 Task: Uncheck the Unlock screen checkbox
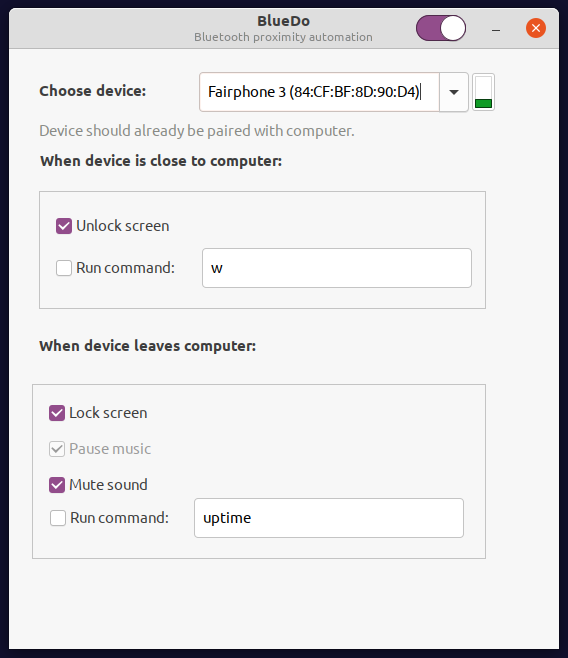(x=64, y=226)
